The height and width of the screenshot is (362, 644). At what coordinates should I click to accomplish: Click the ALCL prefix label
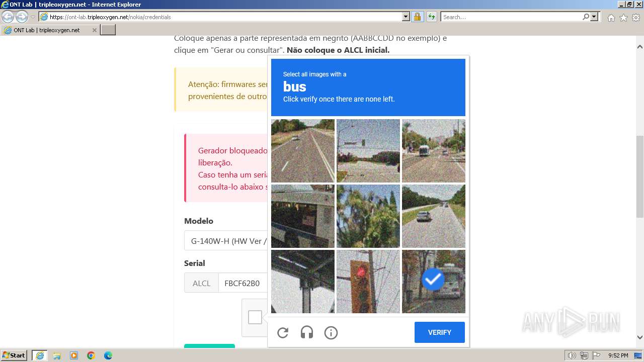point(201,283)
